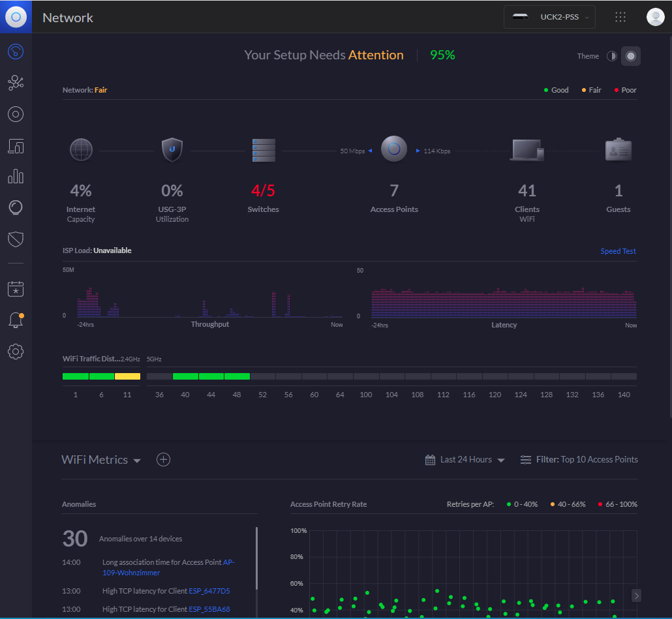Click the 40 - 66% retries legend
This screenshot has width=672, height=619.
568,504
